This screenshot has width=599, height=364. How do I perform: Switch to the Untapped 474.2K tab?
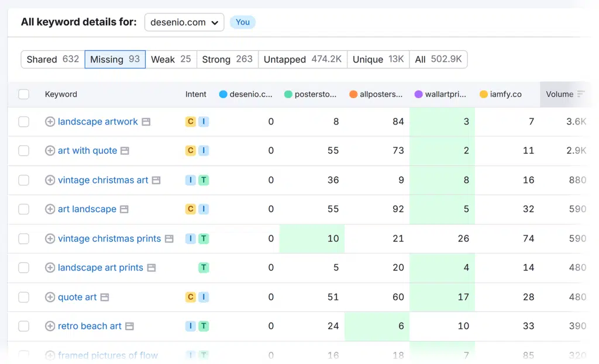pos(302,59)
